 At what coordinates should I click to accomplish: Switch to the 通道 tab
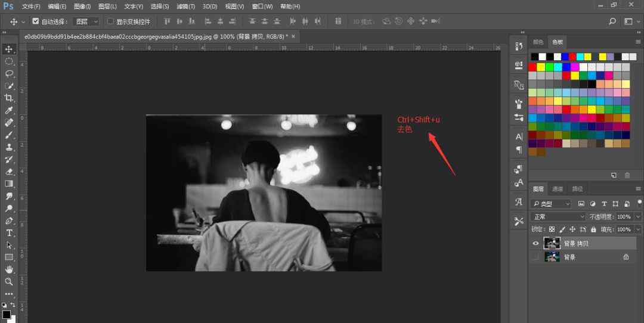coord(558,189)
